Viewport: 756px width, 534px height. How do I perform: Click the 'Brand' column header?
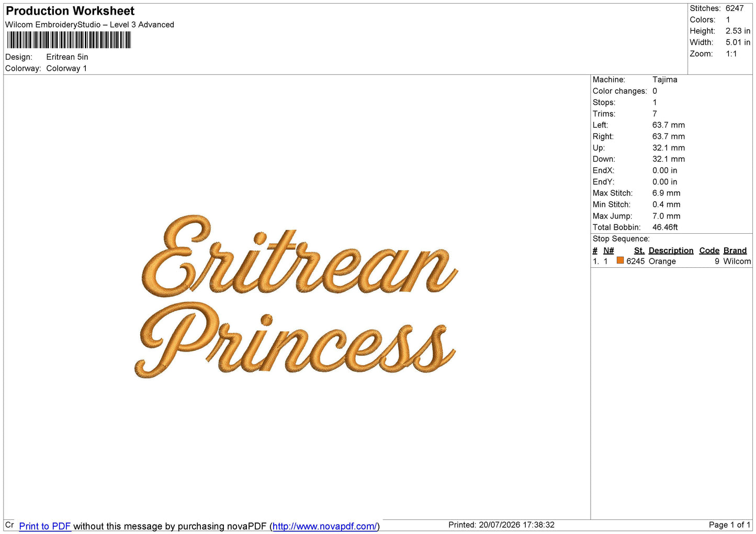click(x=735, y=251)
